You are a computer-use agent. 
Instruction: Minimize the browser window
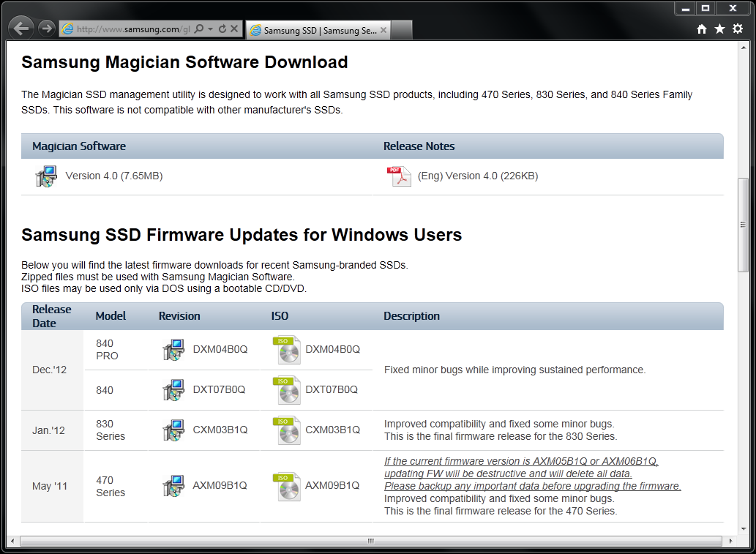[x=686, y=8]
